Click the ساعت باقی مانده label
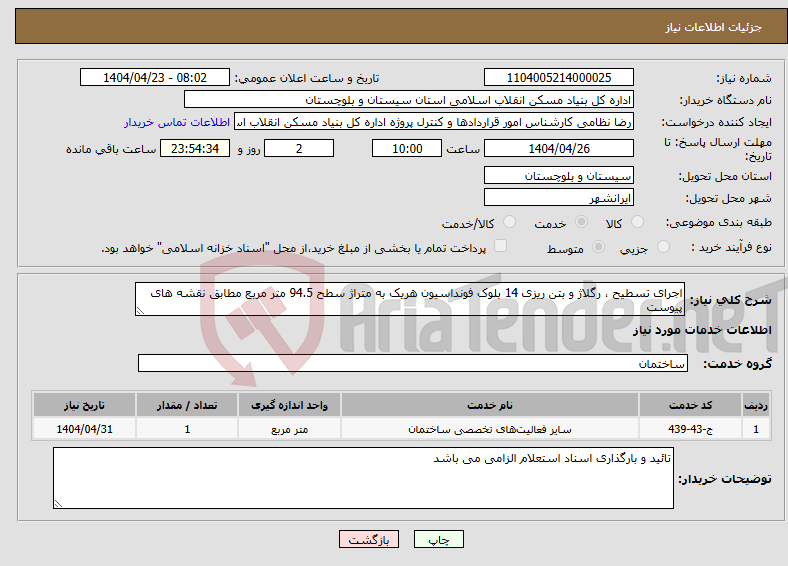 [x=111, y=149]
